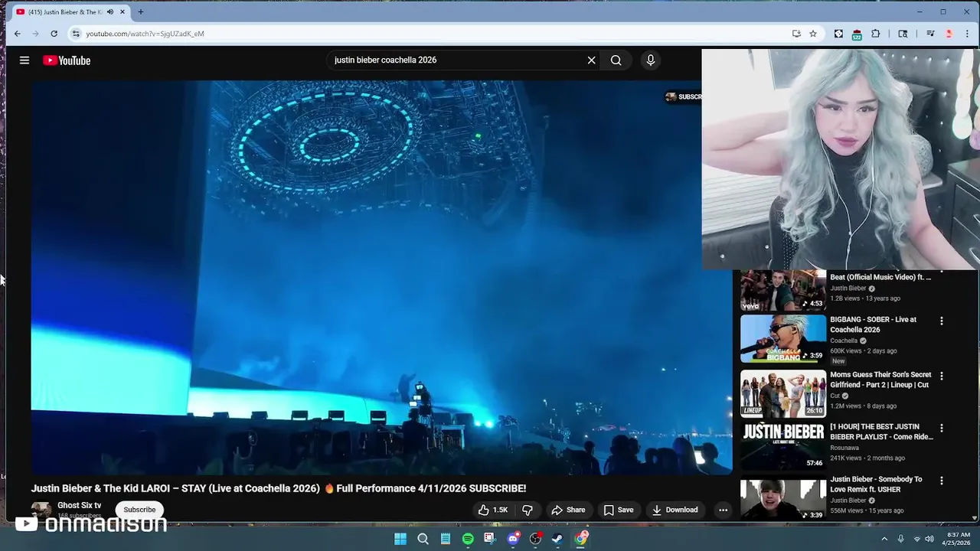Download the current video
The image size is (980, 551).
click(x=675, y=510)
